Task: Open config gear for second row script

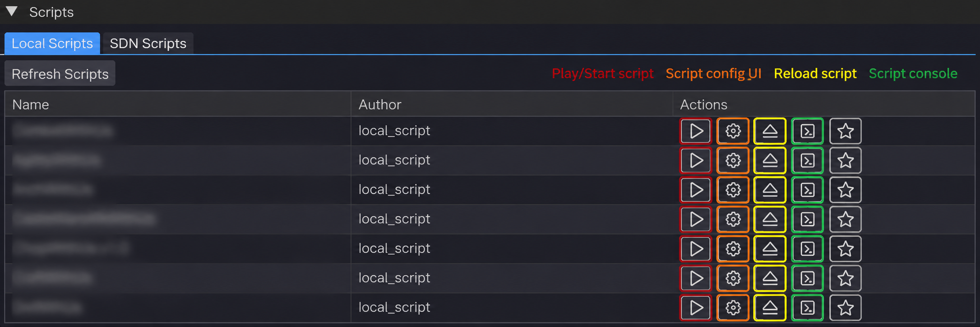Action: [733, 160]
